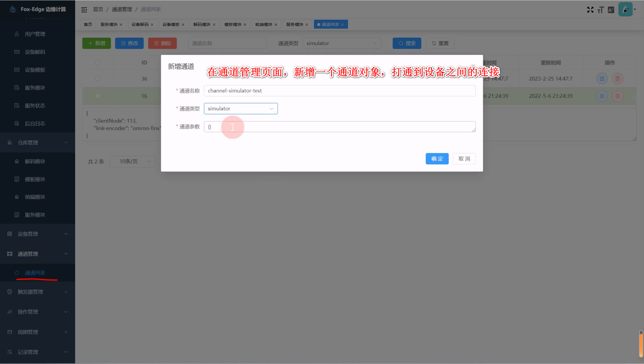Close the 前端模块 tab
This screenshot has width=644, height=364.
click(276, 24)
